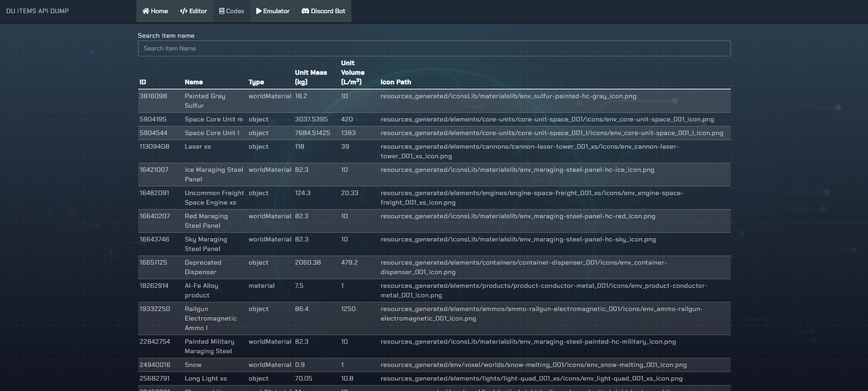This screenshot has width=868, height=391.
Task: Click ID 25682791
Action: click(x=155, y=378)
